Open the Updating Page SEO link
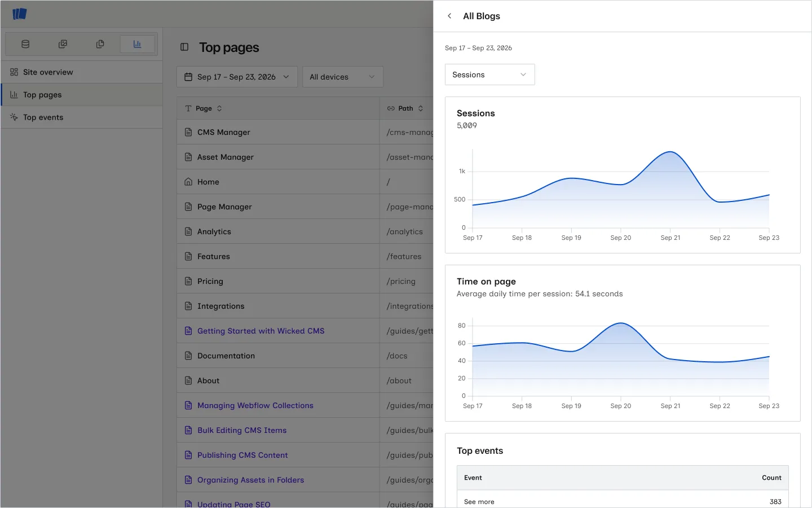The image size is (812, 508). pos(234,504)
